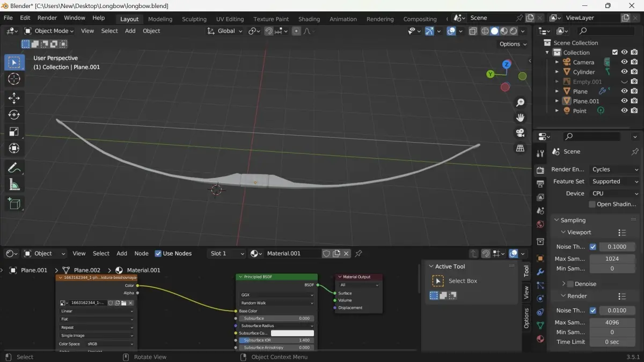Click Viewport Max Samples 1024 field
This screenshot has height=362, width=644.
click(x=612, y=258)
